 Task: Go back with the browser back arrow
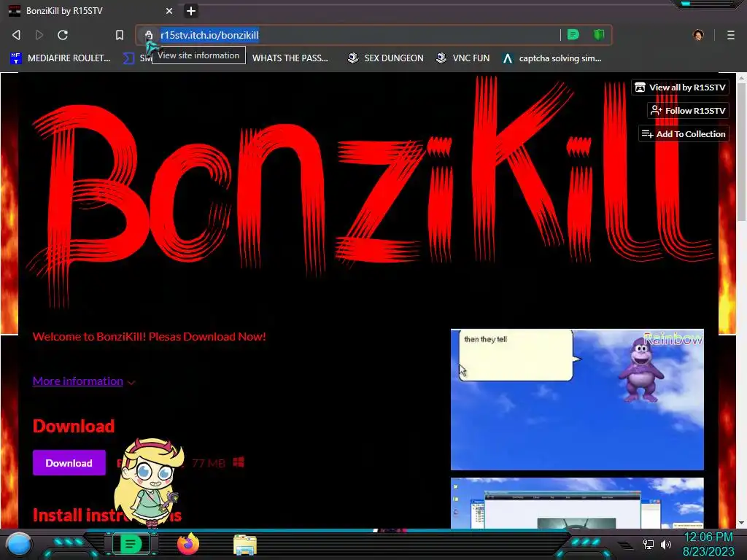click(16, 35)
